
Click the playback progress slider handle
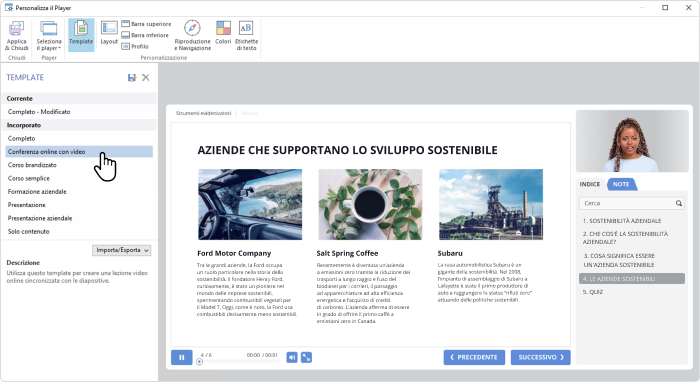(200, 362)
